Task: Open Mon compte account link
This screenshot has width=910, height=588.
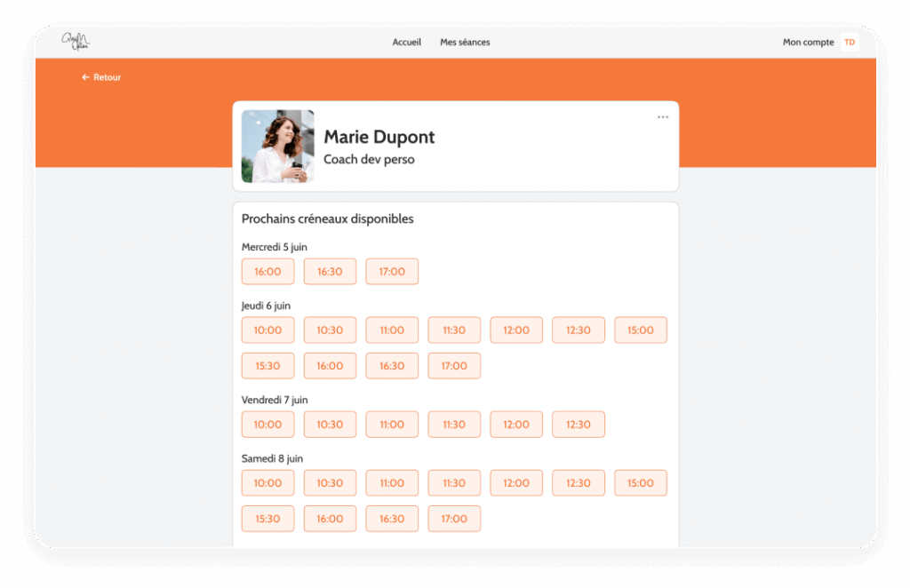Action: pos(808,42)
